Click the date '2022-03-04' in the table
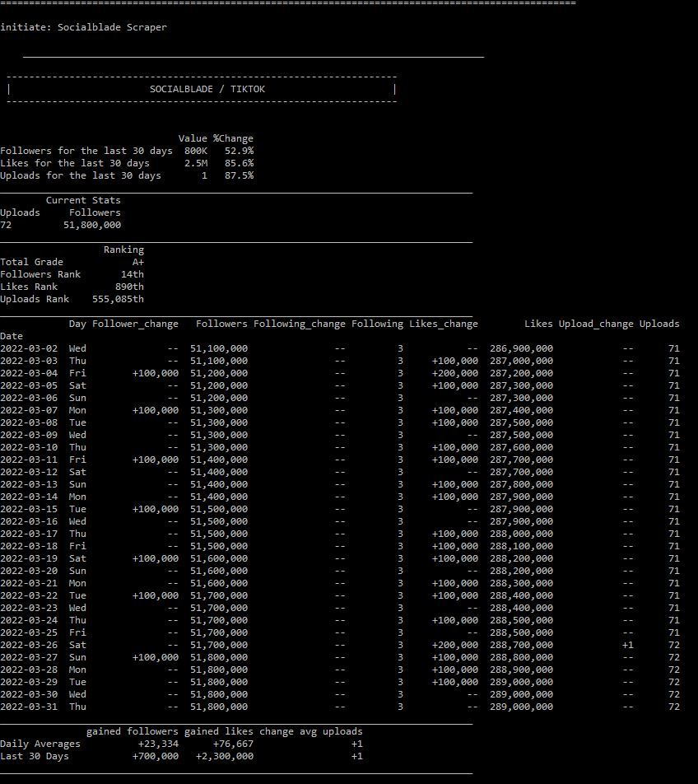This screenshot has height=784, width=698. pyautogui.click(x=29, y=373)
